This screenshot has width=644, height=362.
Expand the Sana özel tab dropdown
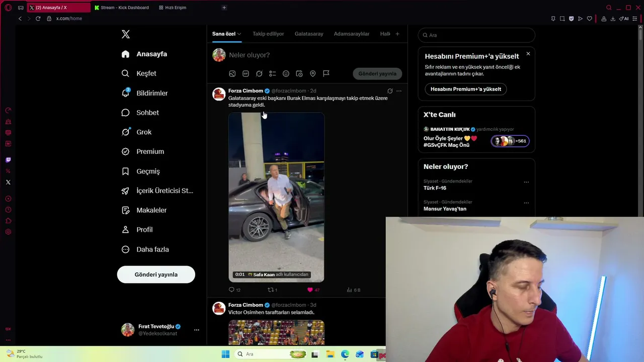coord(239,34)
